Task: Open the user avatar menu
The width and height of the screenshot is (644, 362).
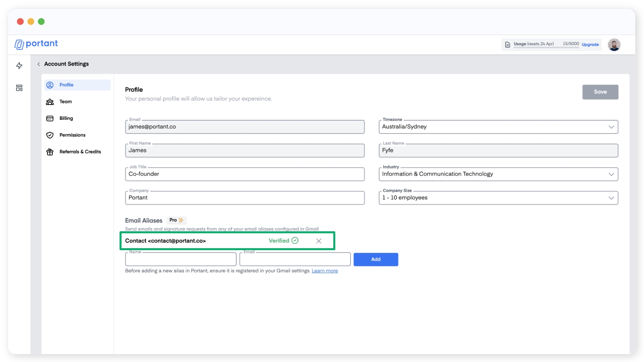Action: point(614,45)
